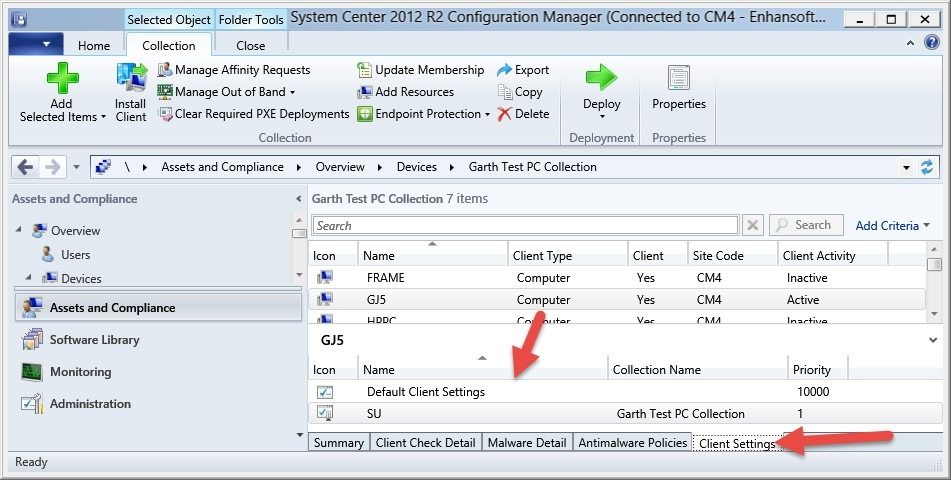The height and width of the screenshot is (480, 951).
Task: Click the Add Selected Items green plus icon
Action: coord(62,78)
